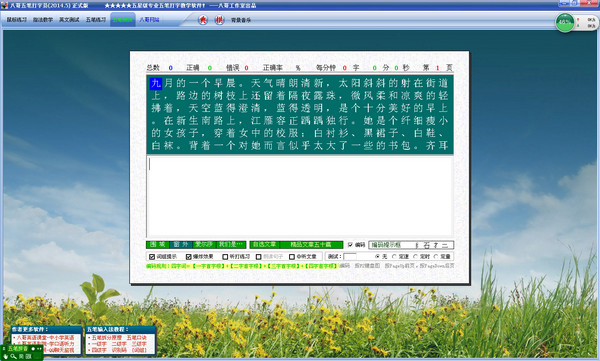The image size is (600, 361).
Task: Click the yellow encoding rule hint text
Action: pos(241,266)
